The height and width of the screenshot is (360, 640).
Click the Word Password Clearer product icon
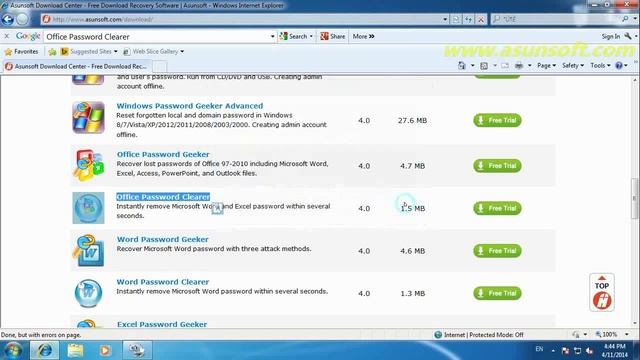[88, 293]
